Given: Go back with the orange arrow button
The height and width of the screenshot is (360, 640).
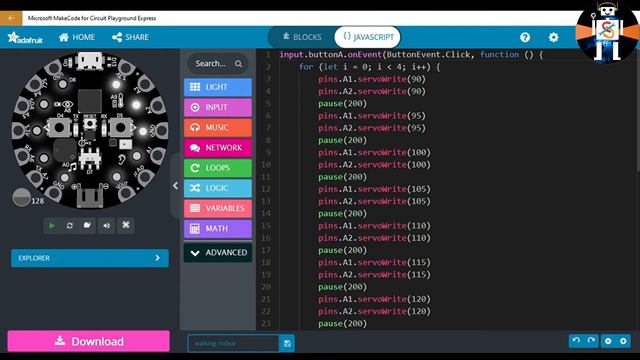Looking at the screenshot, I should (x=11, y=18).
